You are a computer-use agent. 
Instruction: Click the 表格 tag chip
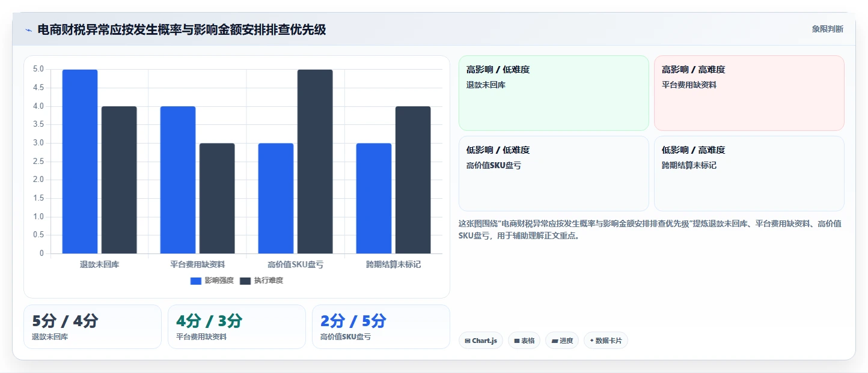pyautogui.click(x=524, y=341)
